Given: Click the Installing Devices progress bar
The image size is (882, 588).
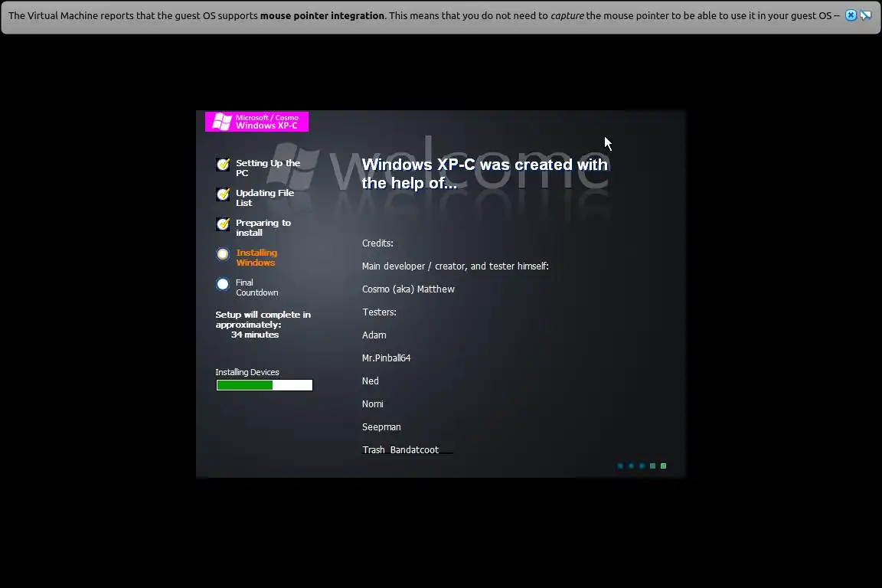Looking at the screenshot, I should pyautogui.click(x=264, y=385).
